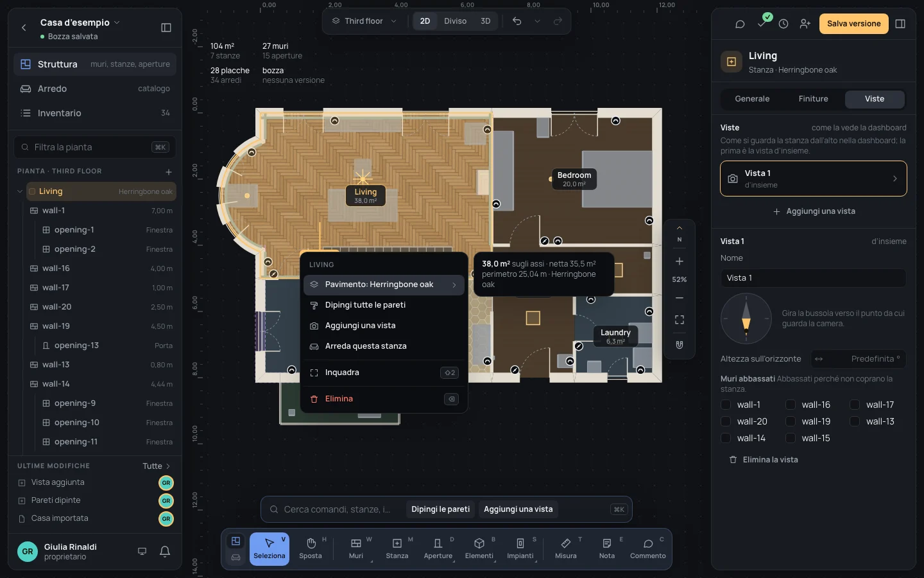This screenshot has width=924, height=578.
Task: Undo the last action
Action: pos(517,21)
